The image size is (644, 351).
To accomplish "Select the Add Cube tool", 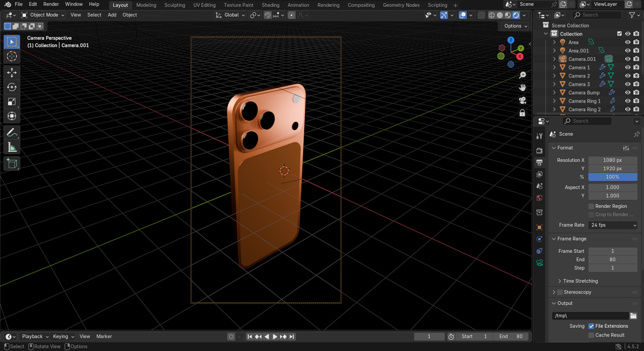I will pos(12,164).
